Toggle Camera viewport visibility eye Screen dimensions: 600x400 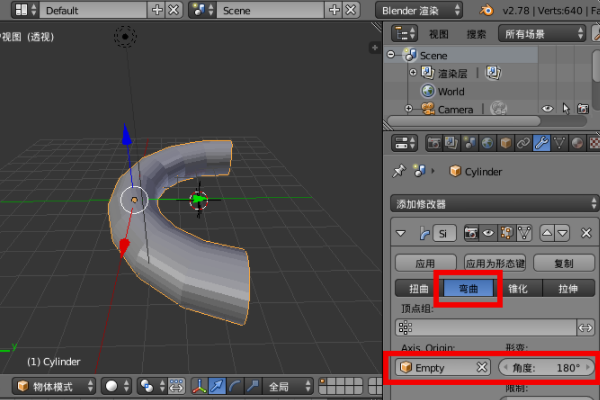(x=548, y=109)
